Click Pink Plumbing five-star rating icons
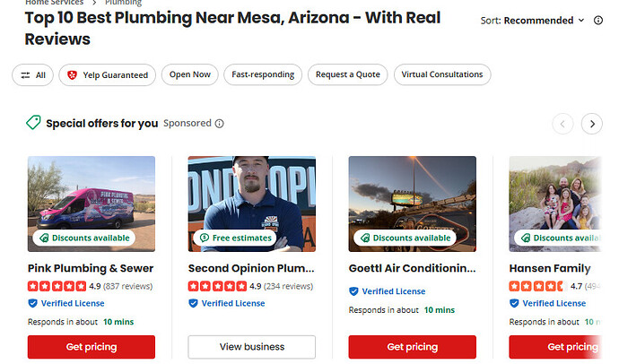The image size is (619, 364). click(x=57, y=286)
